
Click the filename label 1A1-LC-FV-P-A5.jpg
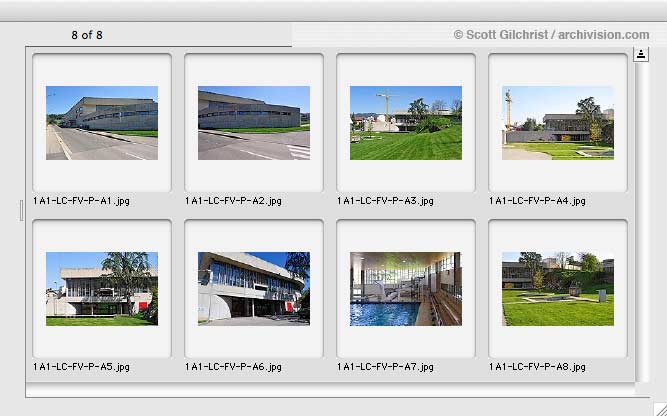pyautogui.click(x=81, y=367)
